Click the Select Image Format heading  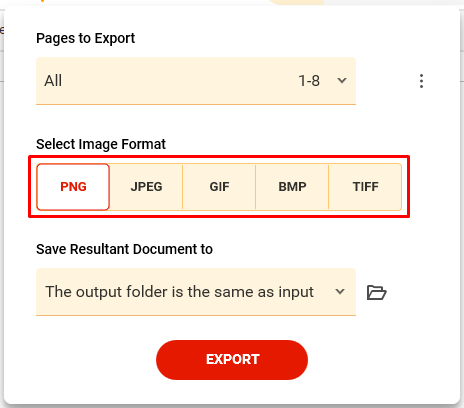tap(101, 144)
